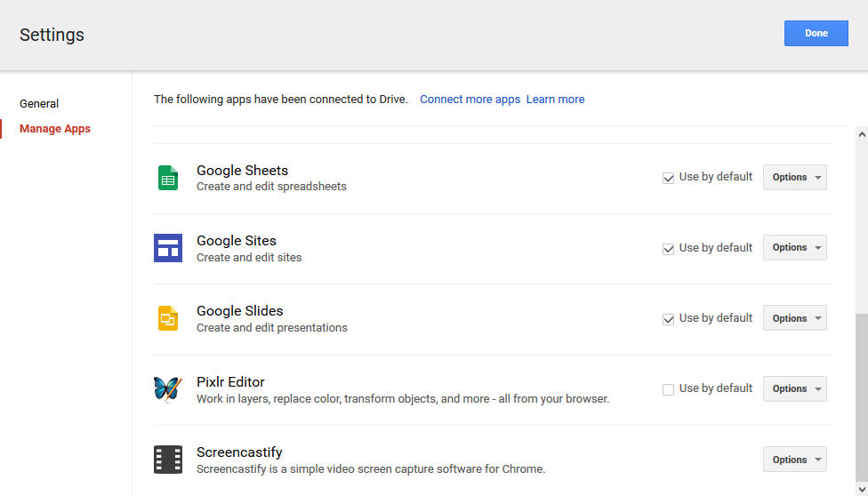Image resolution: width=868 pixels, height=496 pixels.
Task: Open the Options dropdown for Pixlr Editor
Action: pyautogui.click(x=795, y=388)
